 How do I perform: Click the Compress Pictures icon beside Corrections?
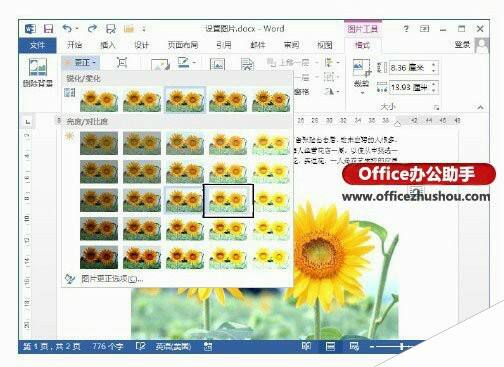point(122,62)
